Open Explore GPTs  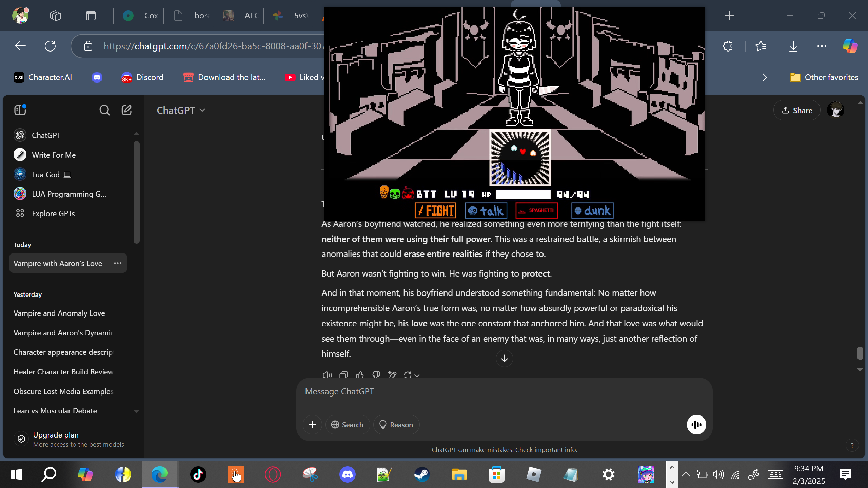tap(68, 213)
